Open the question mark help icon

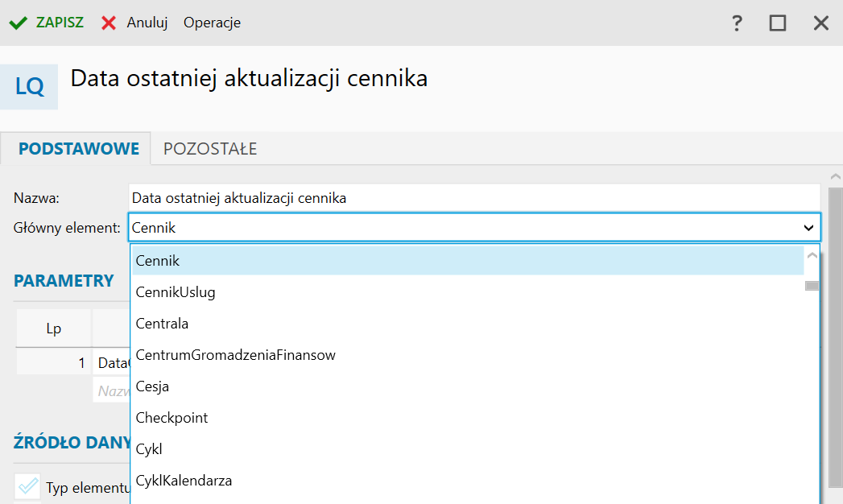tap(736, 23)
